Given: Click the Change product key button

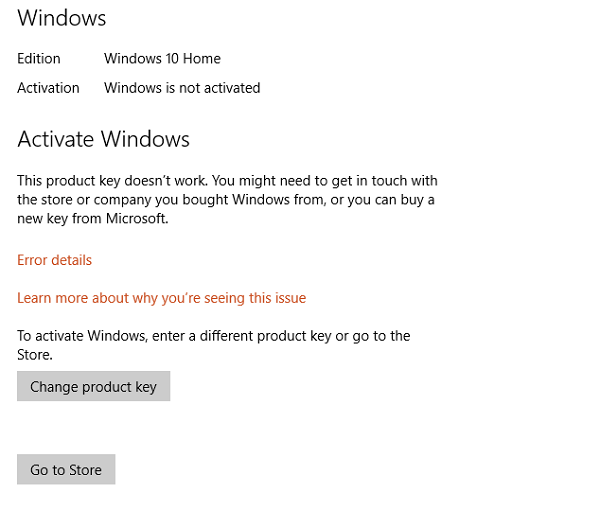Looking at the screenshot, I should tap(93, 386).
